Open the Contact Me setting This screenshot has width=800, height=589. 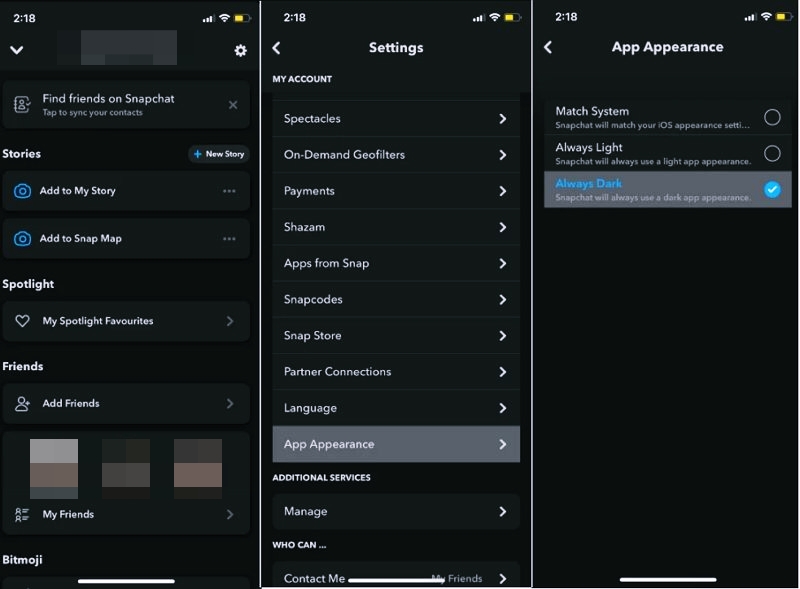point(396,575)
